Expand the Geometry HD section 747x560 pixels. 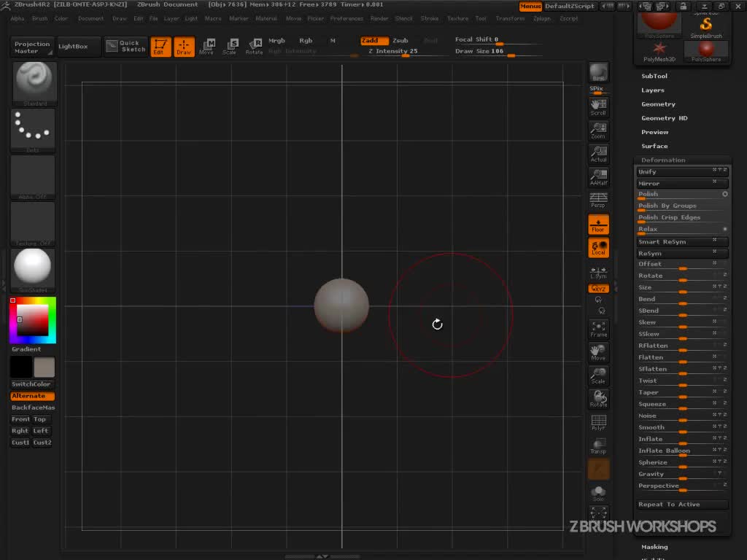coord(664,118)
